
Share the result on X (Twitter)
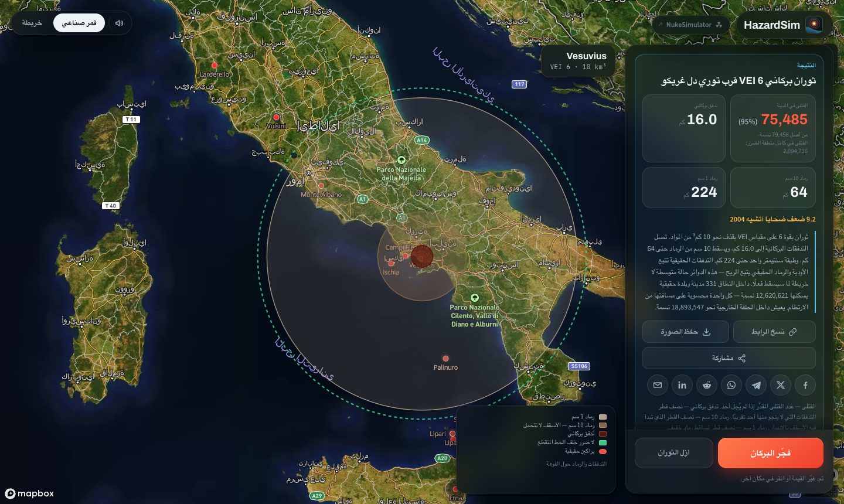click(x=781, y=385)
